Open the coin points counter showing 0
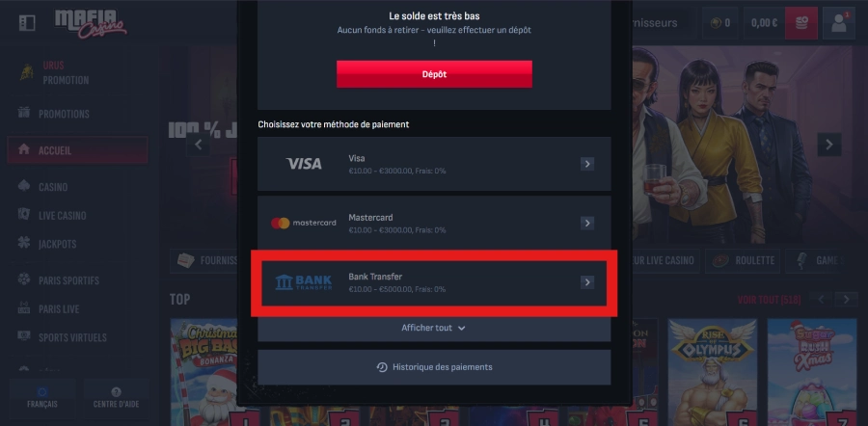 719,23
